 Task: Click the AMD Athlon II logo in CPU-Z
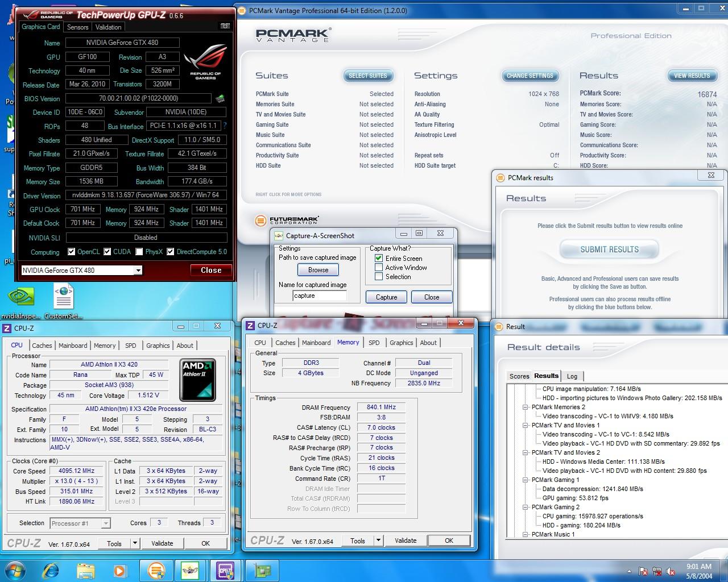point(197,380)
